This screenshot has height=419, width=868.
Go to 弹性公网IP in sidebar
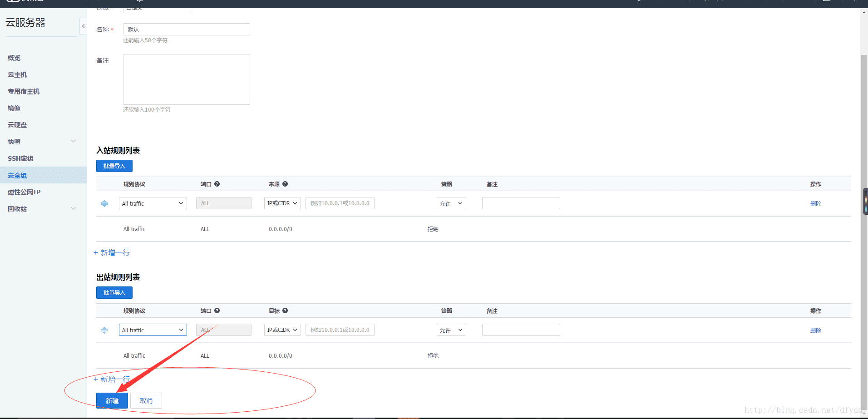click(x=24, y=192)
